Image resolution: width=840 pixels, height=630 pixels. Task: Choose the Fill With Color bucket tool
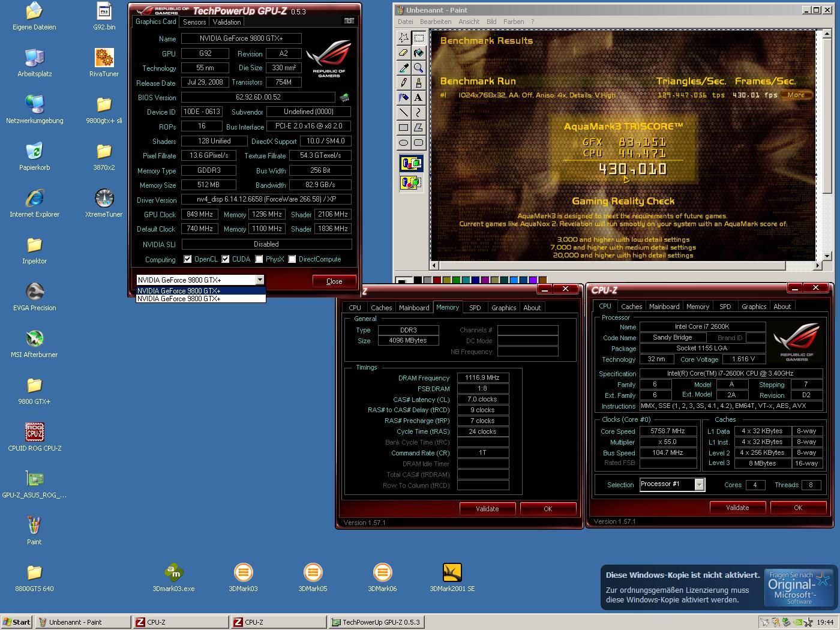[418, 53]
